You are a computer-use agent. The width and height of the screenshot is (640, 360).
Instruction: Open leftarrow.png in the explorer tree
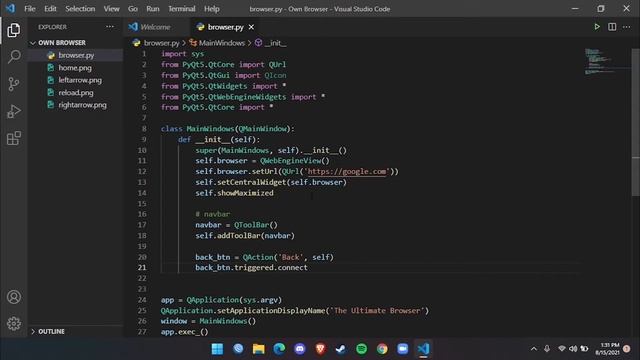point(80,80)
